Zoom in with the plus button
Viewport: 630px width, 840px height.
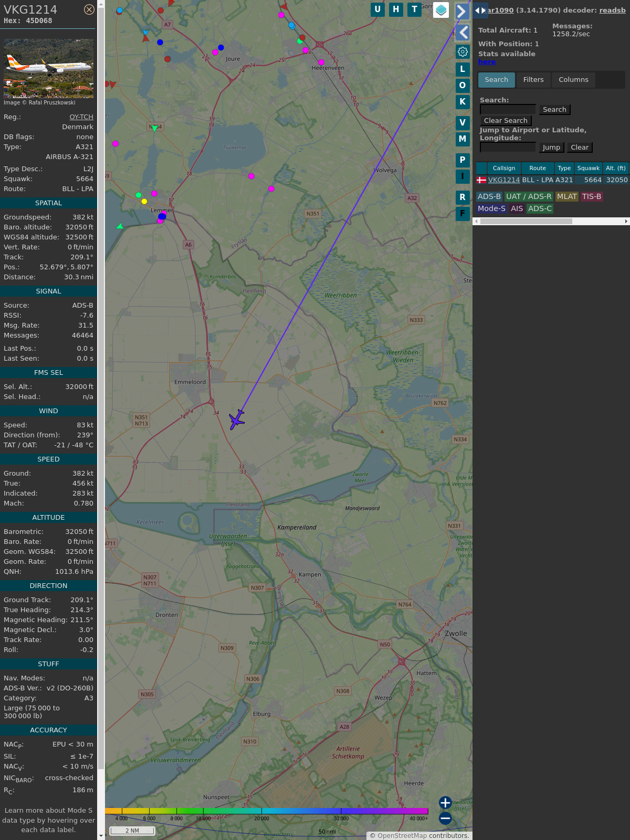tap(445, 803)
